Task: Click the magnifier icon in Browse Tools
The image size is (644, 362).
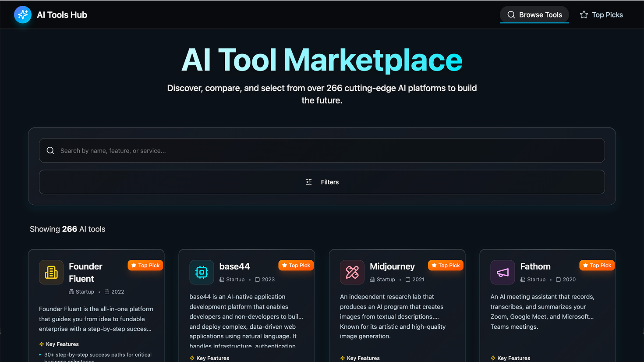Action: pos(511,15)
